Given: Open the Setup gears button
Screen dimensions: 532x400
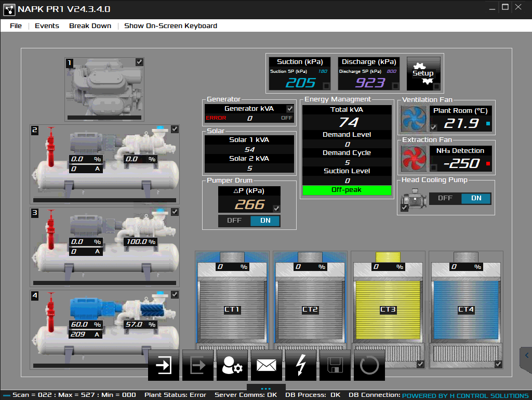Looking at the screenshot, I should [x=423, y=73].
